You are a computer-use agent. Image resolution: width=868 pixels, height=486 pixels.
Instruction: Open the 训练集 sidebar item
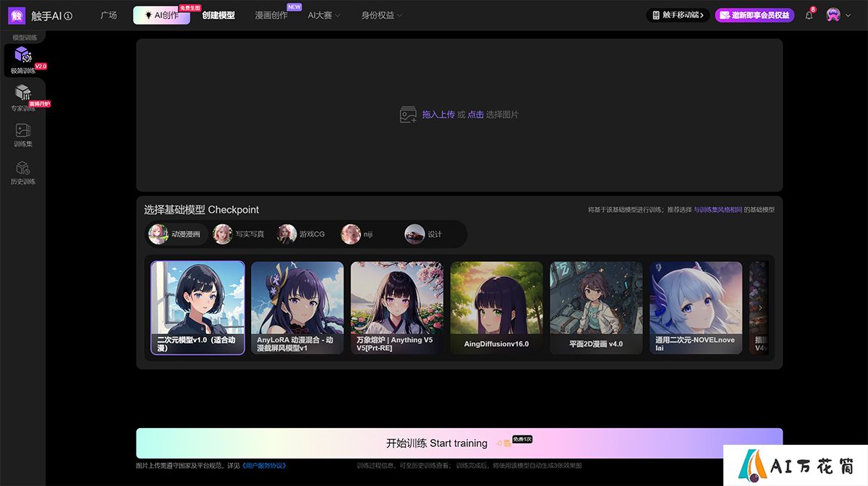23,135
